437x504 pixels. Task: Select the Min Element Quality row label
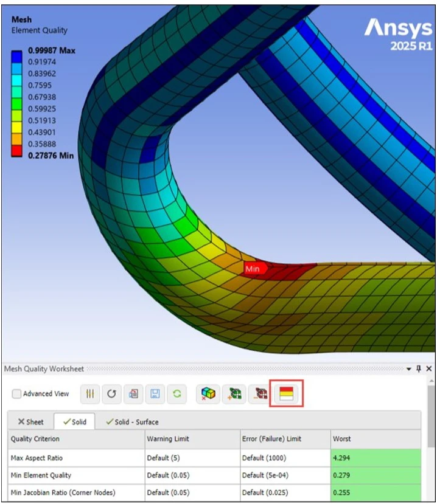coord(41,475)
